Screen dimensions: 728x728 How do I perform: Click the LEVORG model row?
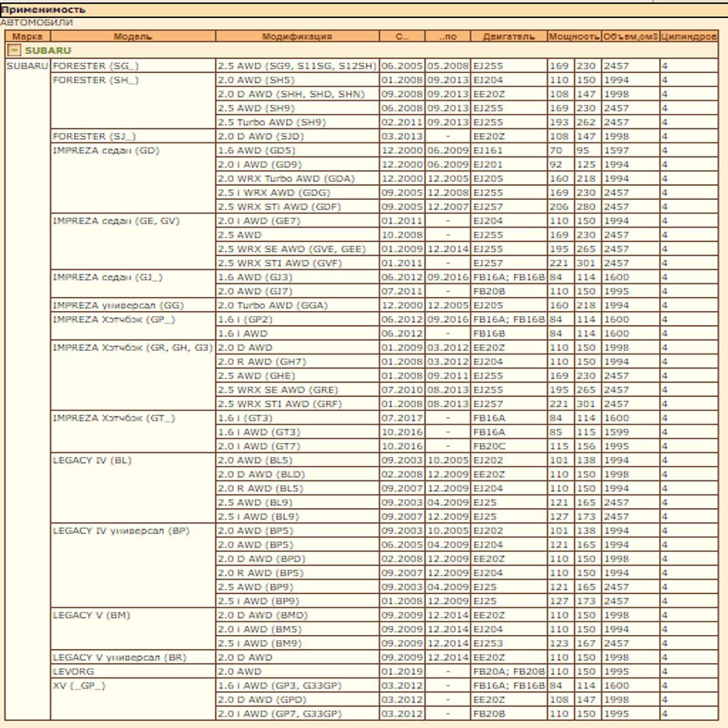[74, 672]
